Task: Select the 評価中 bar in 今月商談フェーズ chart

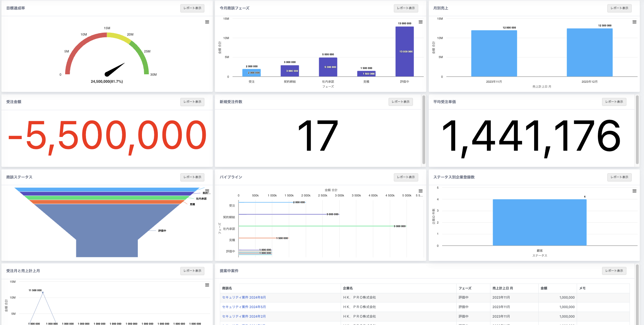Action: click(404, 51)
